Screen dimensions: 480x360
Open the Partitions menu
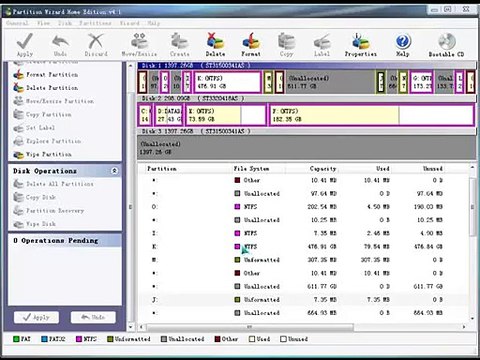(x=95, y=23)
